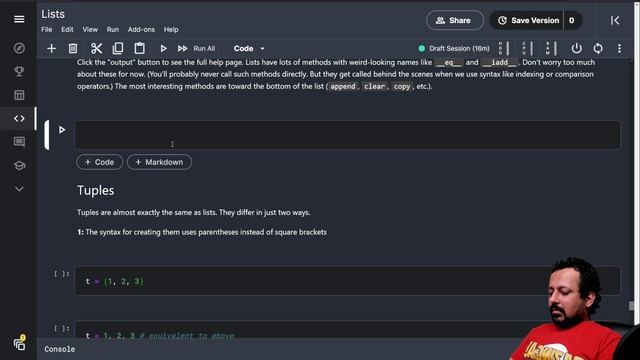
Task: Open the Console panel
Action: (60, 349)
